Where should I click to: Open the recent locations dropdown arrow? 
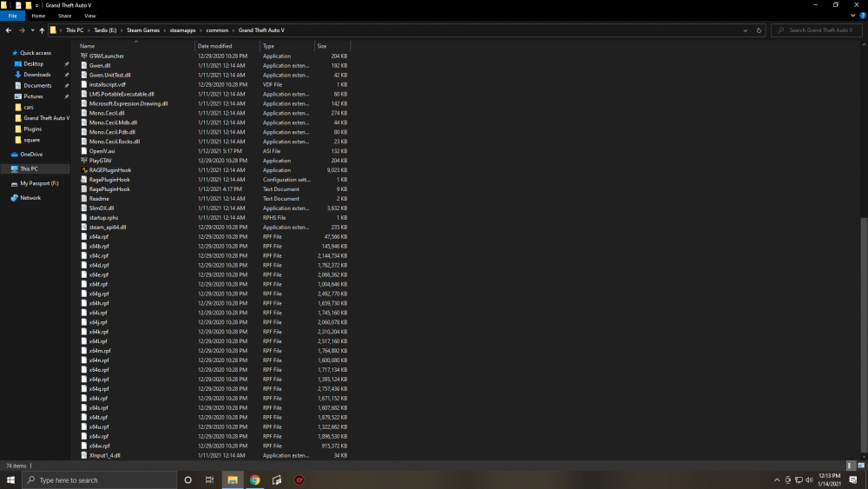click(x=33, y=30)
